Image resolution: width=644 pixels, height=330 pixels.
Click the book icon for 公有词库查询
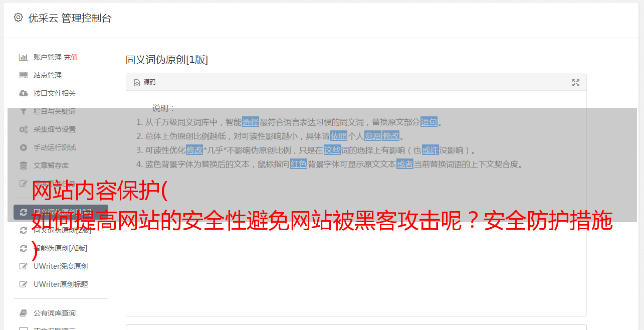23,313
